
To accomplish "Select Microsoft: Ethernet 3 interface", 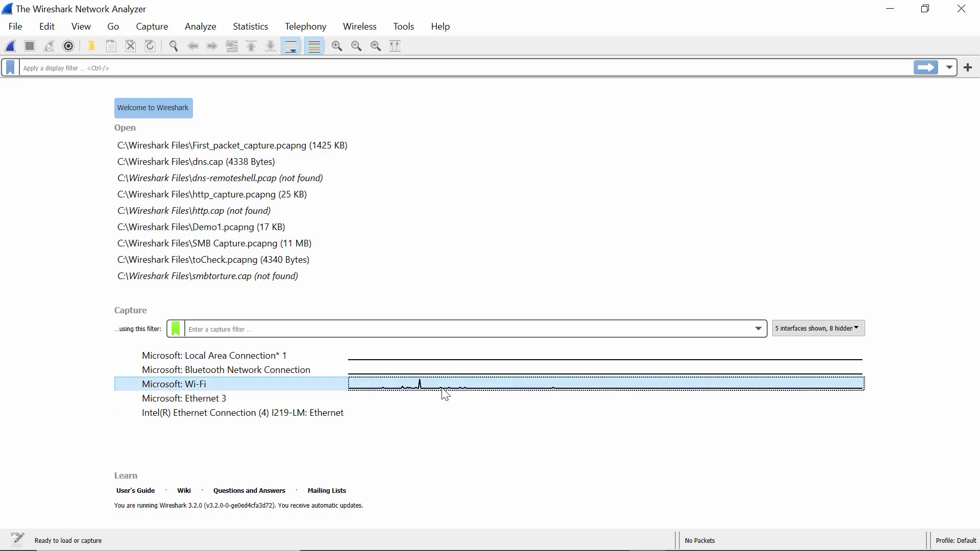I will [184, 398].
